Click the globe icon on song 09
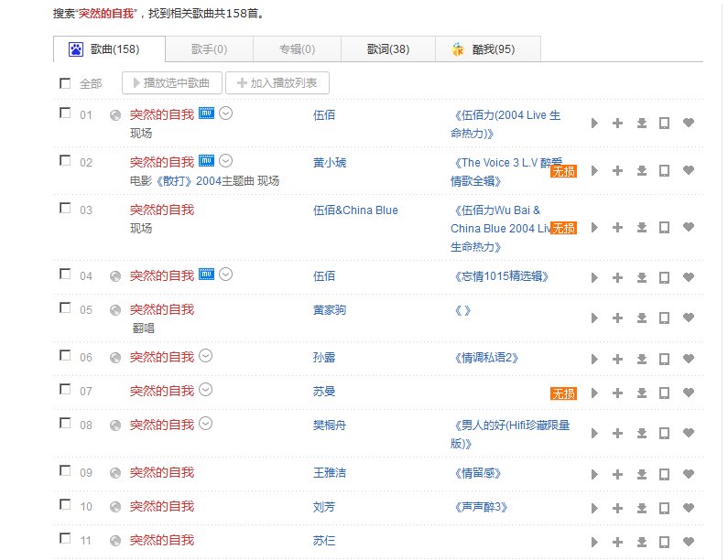The height and width of the screenshot is (560, 728). tap(115, 473)
